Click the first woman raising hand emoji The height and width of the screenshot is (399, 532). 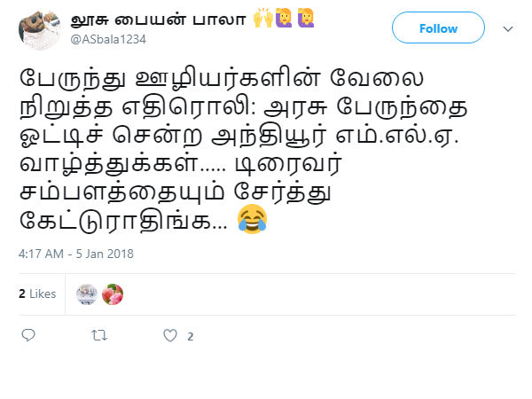pos(284,19)
